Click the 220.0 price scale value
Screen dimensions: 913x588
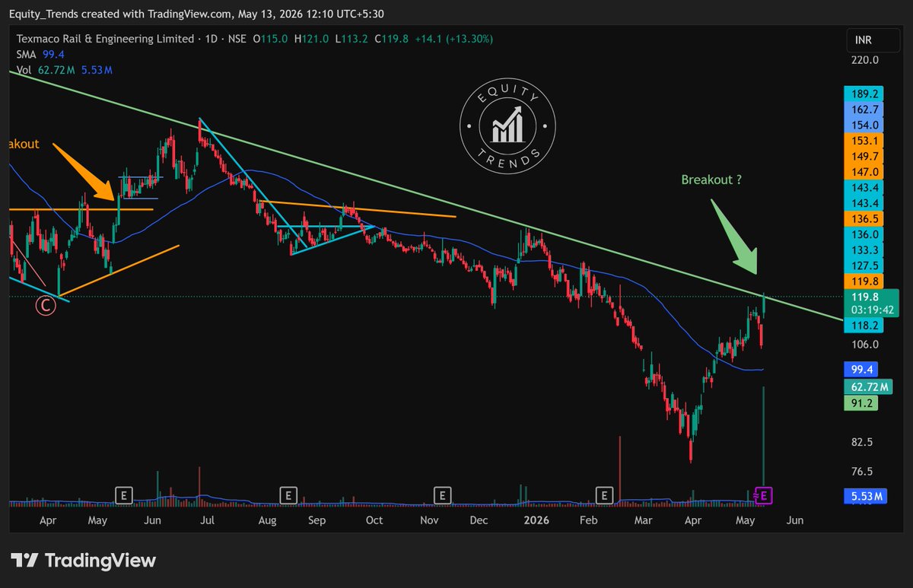coord(866,59)
